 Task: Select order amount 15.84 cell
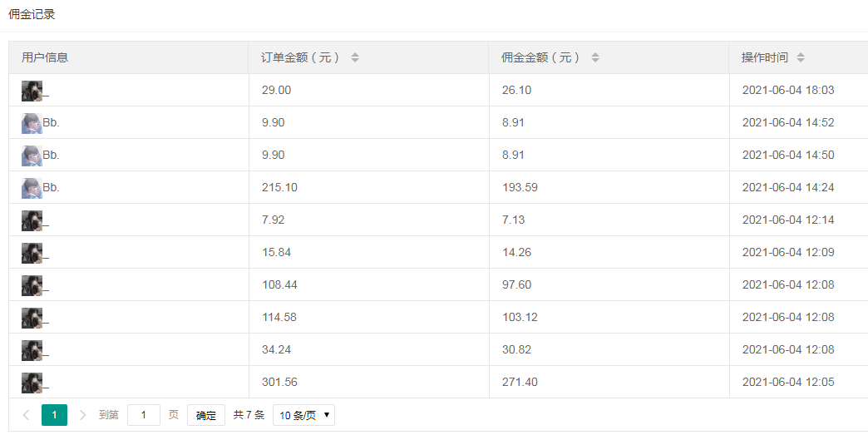(368, 252)
